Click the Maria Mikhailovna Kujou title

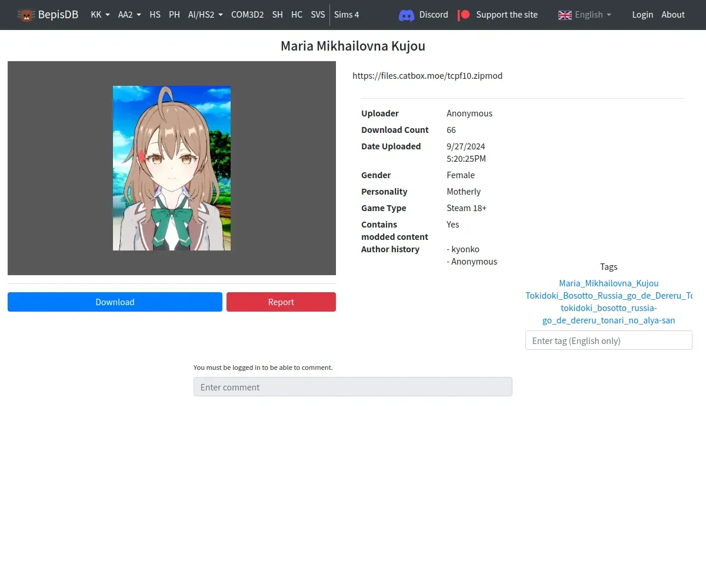[353, 46]
